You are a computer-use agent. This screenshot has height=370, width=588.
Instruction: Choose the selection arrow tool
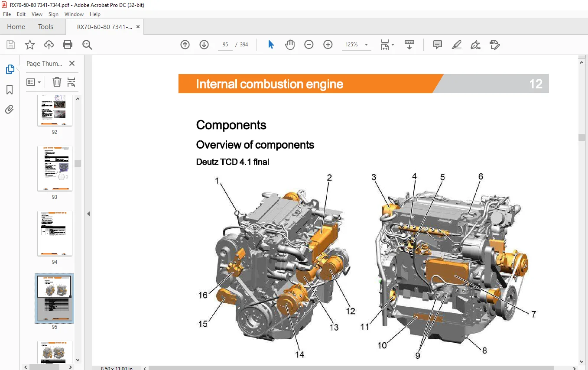point(271,45)
